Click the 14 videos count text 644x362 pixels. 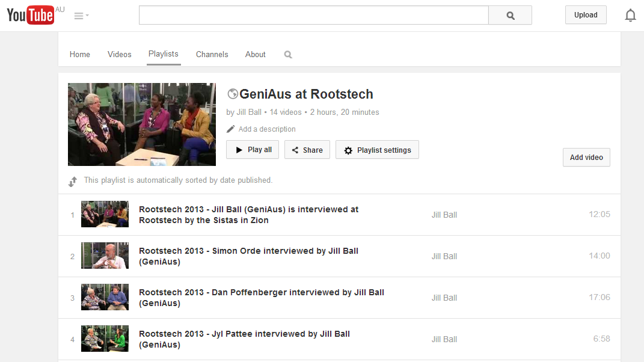(286, 112)
